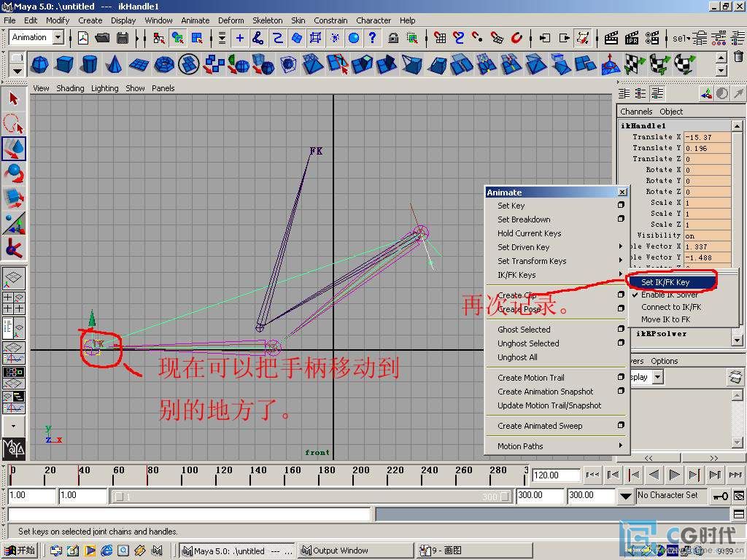Click Unghost All entry
The height and width of the screenshot is (560, 747).
tap(517, 357)
